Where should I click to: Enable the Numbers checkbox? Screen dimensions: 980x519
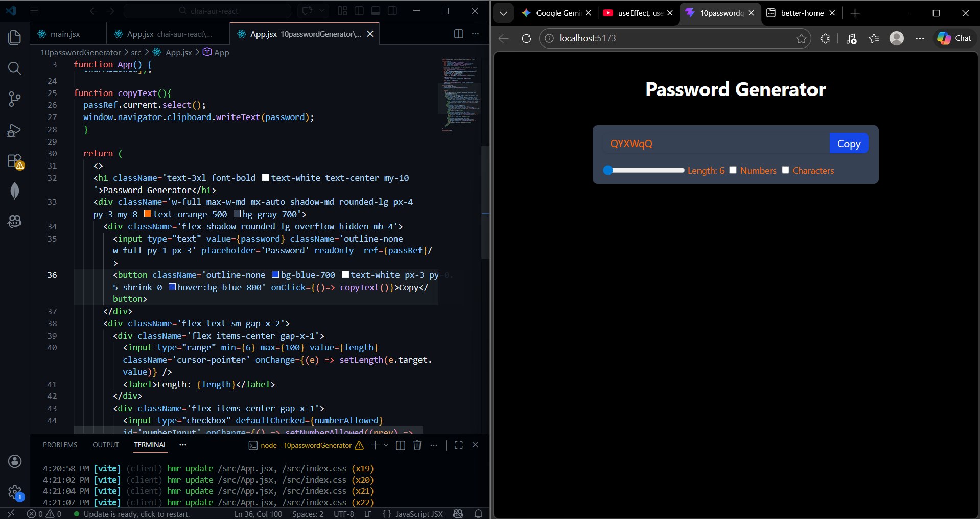click(733, 170)
